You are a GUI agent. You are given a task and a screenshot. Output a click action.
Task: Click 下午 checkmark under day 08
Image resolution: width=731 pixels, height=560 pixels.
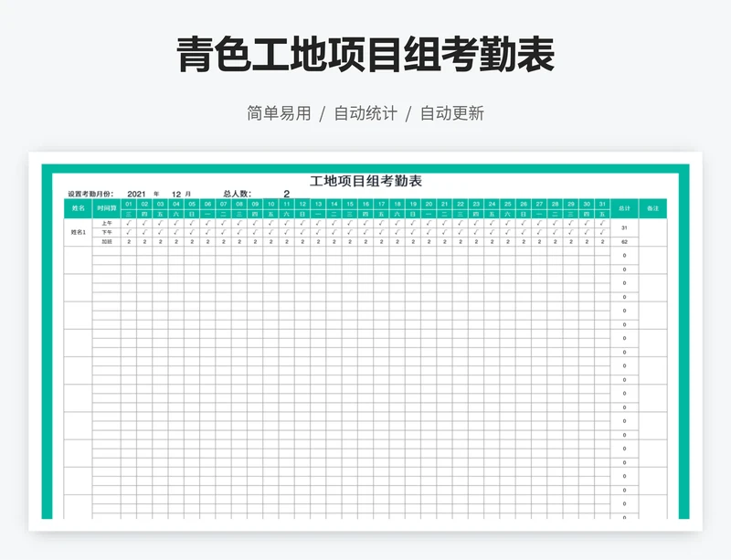tap(239, 232)
